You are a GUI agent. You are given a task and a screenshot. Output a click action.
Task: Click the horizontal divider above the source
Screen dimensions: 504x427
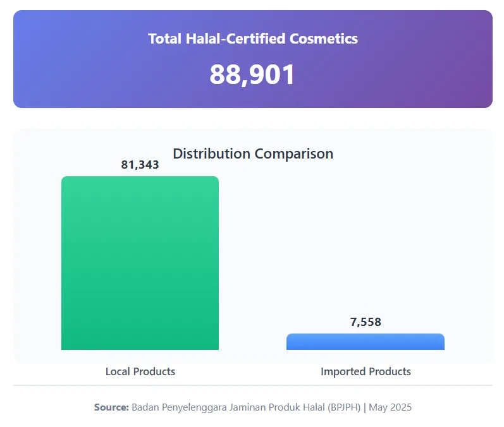click(x=252, y=385)
